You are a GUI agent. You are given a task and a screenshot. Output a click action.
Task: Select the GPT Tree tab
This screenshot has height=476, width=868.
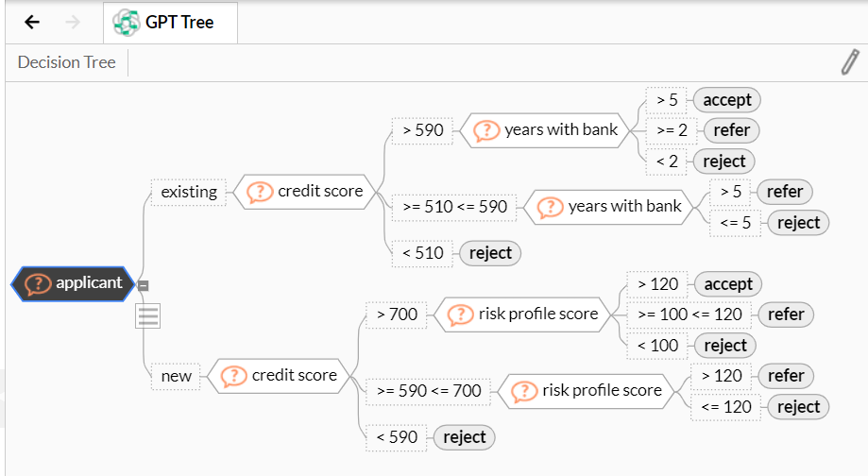tap(171, 23)
